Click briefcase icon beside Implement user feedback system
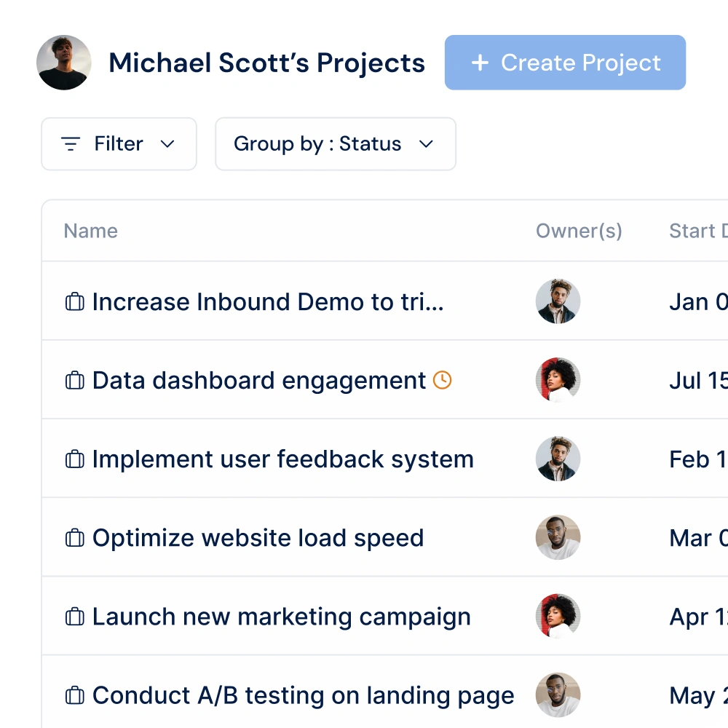The image size is (728, 728). [x=74, y=459]
